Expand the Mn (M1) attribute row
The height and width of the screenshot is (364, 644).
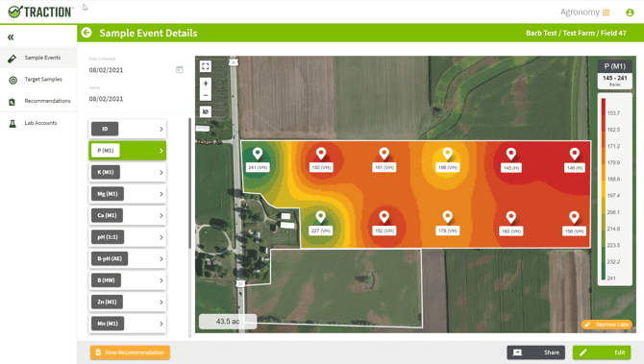tap(127, 324)
